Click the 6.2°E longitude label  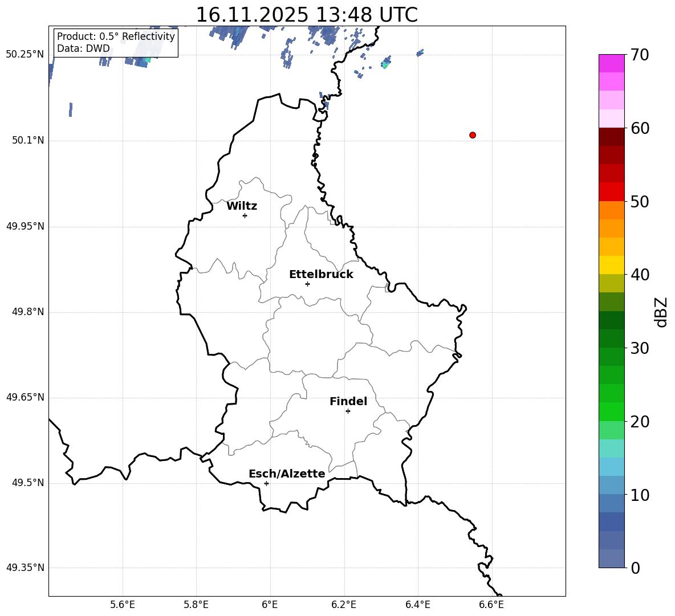pyautogui.click(x=344, y=605)
